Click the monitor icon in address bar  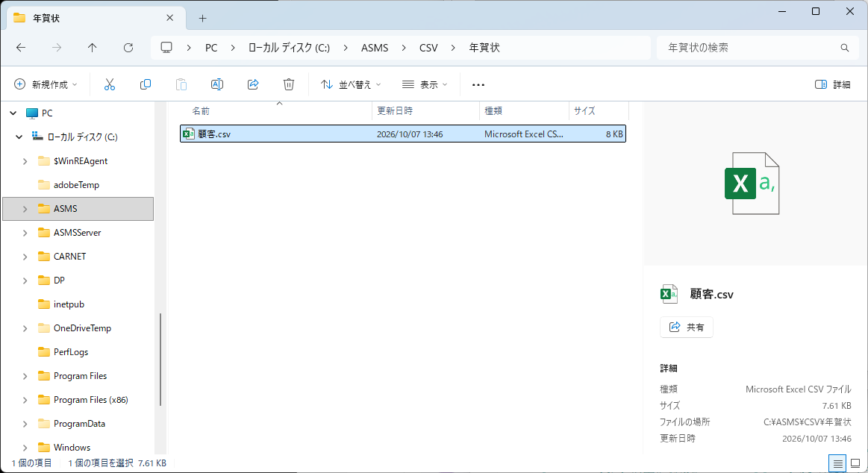point(166,48)
